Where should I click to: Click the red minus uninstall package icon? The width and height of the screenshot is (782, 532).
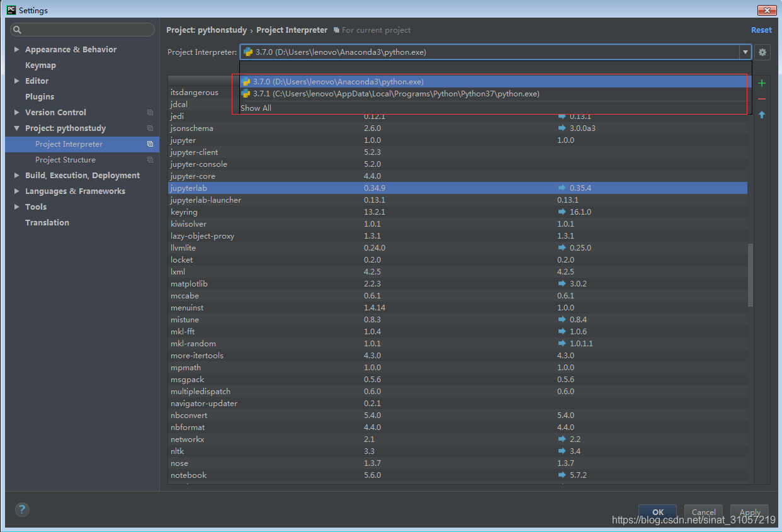point(762,99)
